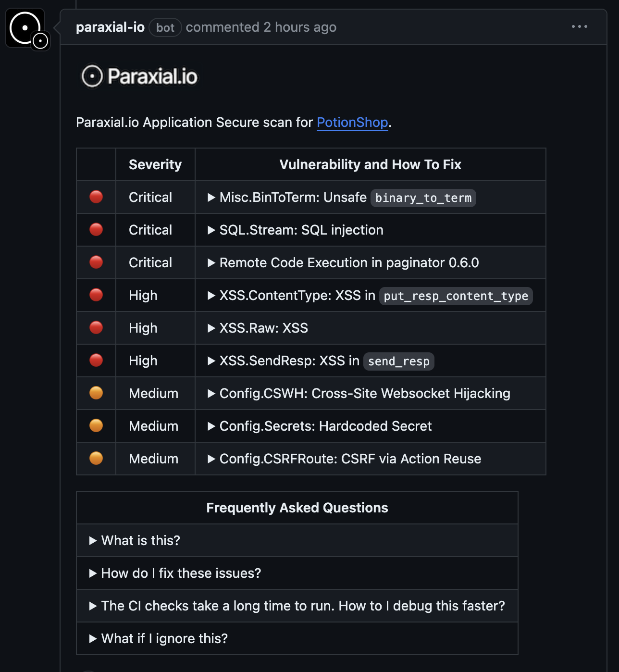The width and height of the screenshot is (619, 672).
Task: Expand the Cross-Site Websocket Hijacking entry
Action: (x=359, y=394)
